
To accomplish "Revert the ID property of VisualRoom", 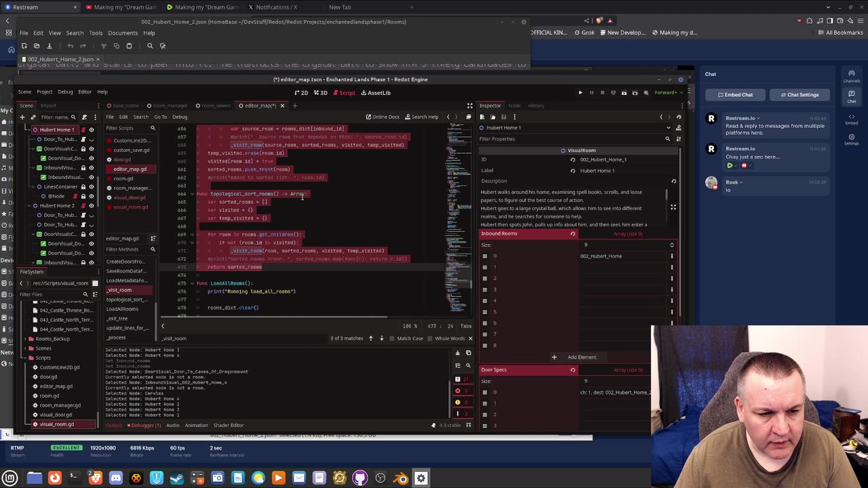I will pyautogui.click(x=573, y=160).
